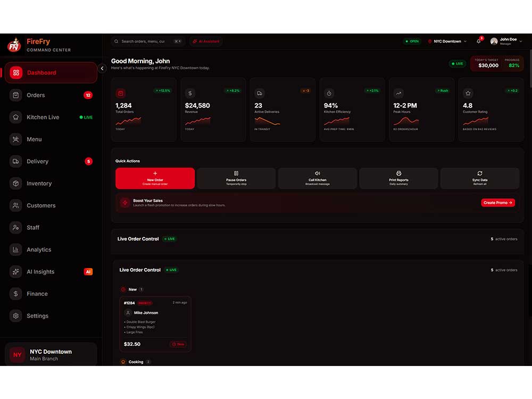Open order #1284 card
Viewport: 532px width, 399px height.
(155, 324)
